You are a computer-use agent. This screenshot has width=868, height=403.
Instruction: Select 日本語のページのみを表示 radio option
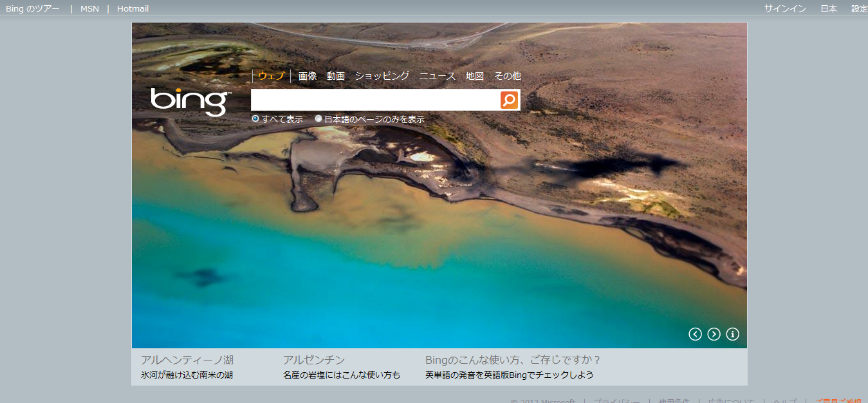(x=319, y=119)
